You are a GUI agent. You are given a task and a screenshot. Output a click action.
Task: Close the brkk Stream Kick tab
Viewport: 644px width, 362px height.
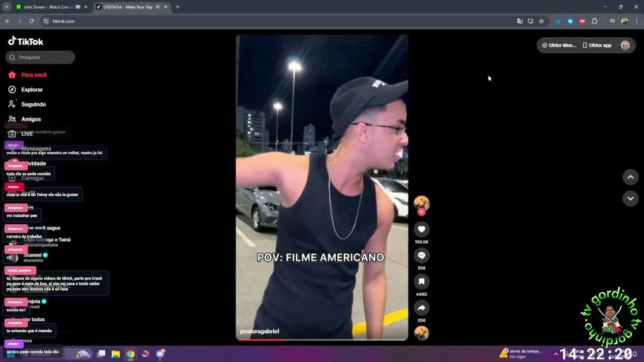(x=86, y=7)
